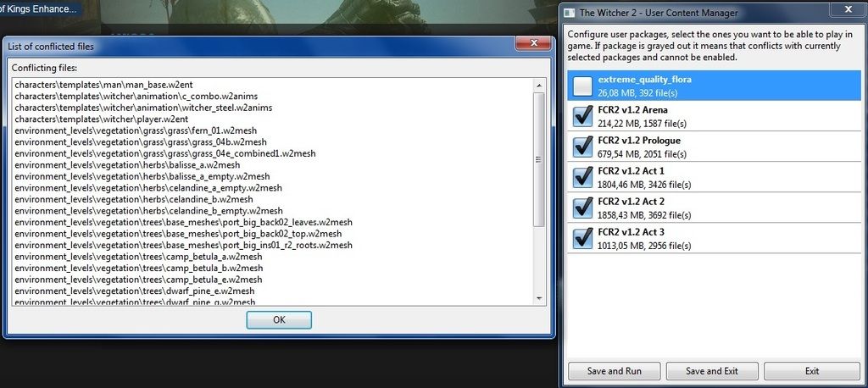Select the grass_04e_combined1.w2mesh file line
Viewport: 868px width, 388px height.
(165, 153)
